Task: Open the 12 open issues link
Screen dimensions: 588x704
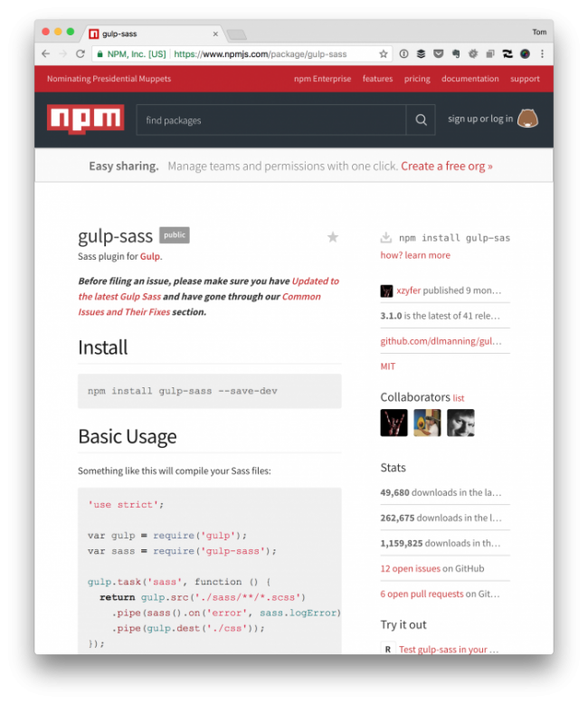Action: coord(411,568)
